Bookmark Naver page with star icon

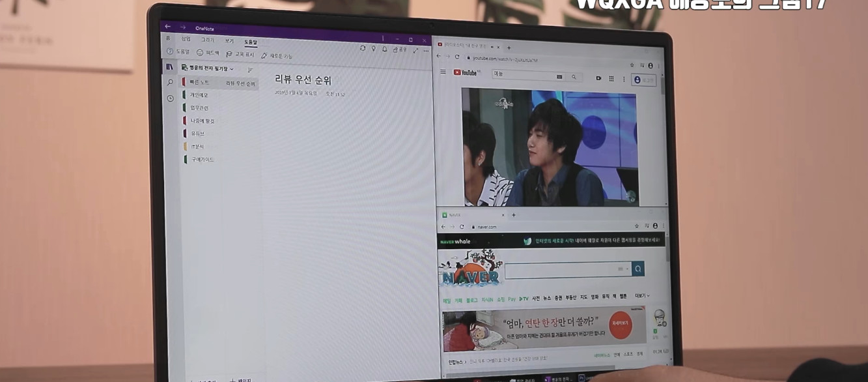coord(637,226)
